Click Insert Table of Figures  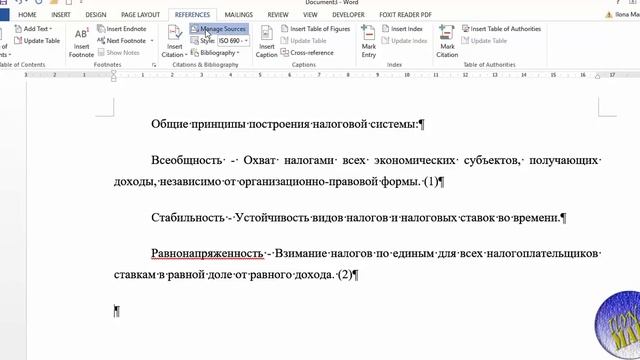316,29
